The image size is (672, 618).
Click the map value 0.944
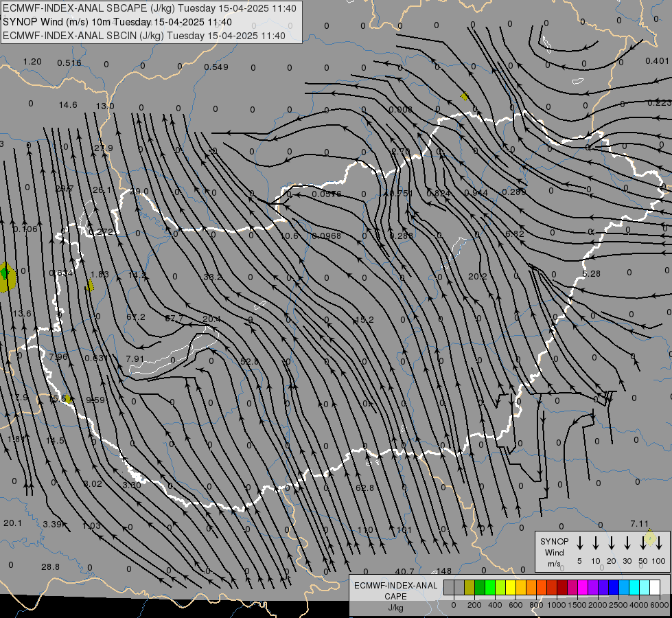point(476,193)
